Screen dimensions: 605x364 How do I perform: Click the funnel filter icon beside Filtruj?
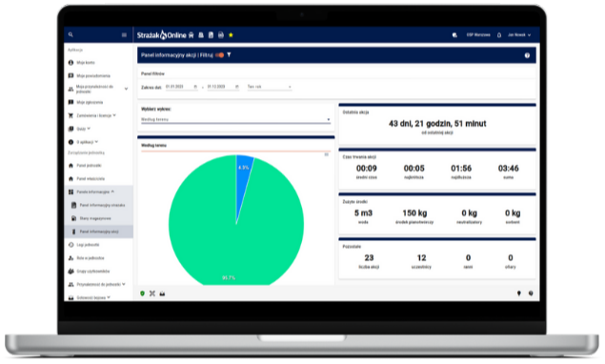pos(230,55)
